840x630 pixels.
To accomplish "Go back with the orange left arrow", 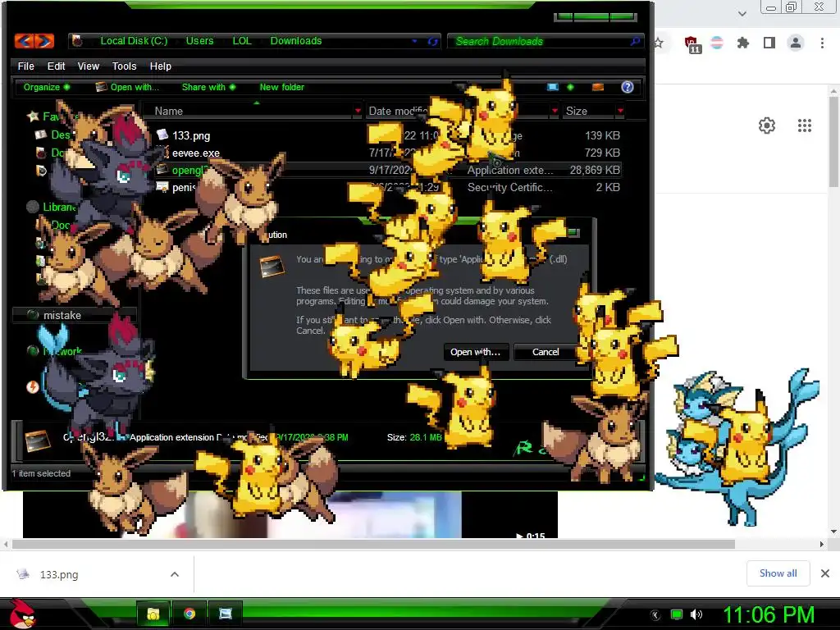I will pos(24,41).
